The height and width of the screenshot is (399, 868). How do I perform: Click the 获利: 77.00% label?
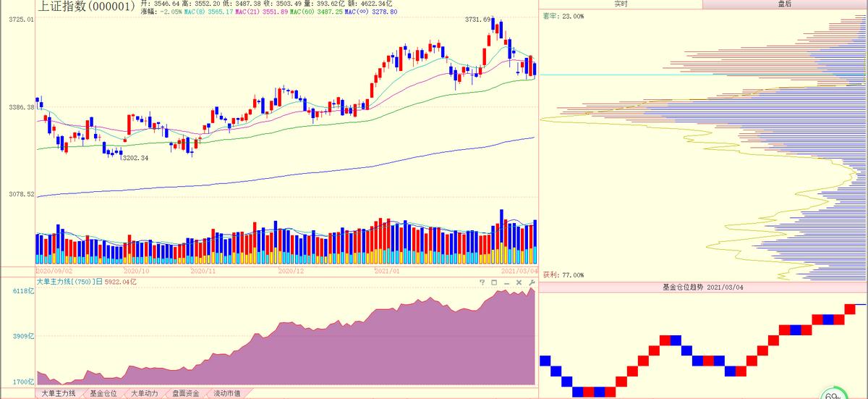tap(563, 275)
